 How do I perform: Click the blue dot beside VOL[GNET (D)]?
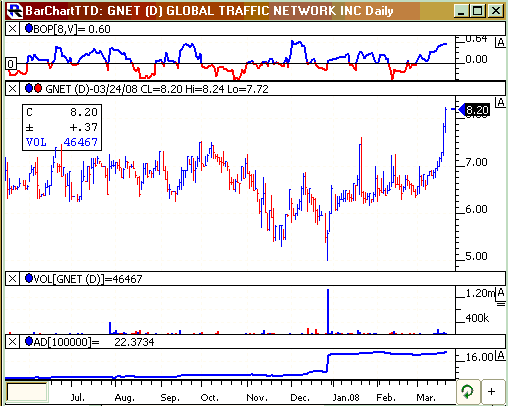pyautogui.click(x=29, y=278)
